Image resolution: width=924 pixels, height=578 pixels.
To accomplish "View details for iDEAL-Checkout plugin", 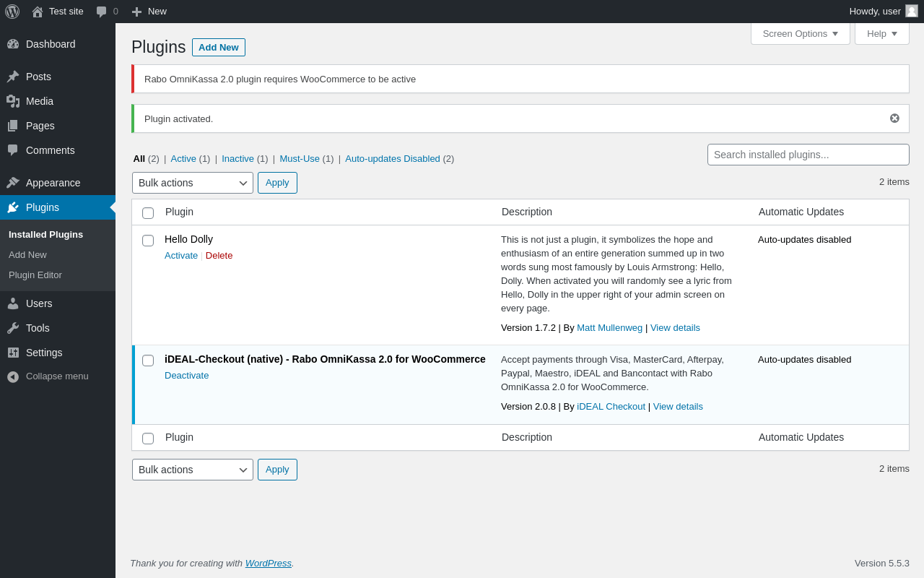I will tap(678, 407).
